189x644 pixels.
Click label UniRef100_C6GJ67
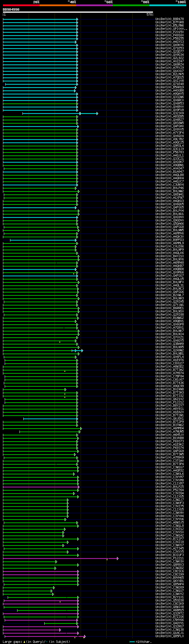[170, 379]
